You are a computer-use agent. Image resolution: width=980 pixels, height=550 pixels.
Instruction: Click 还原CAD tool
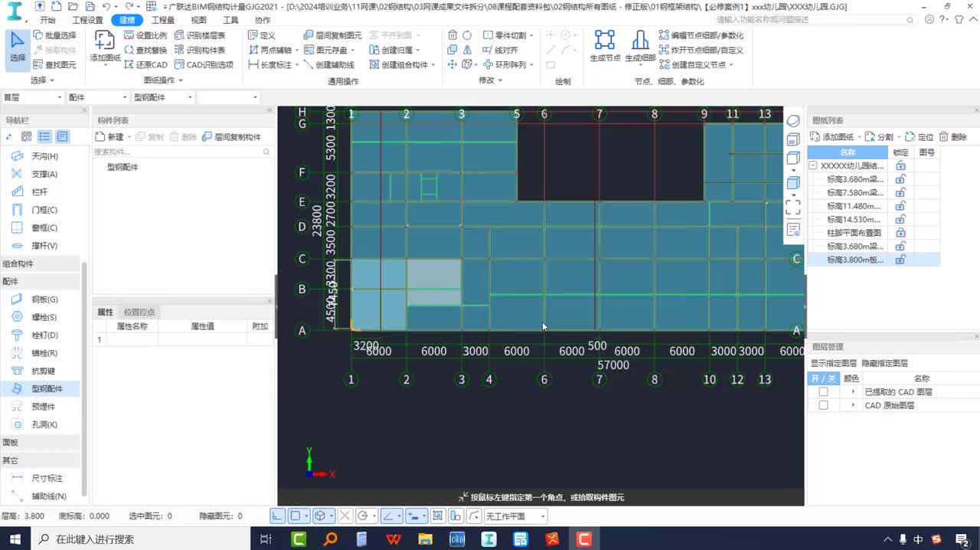[x=145, y=65]
